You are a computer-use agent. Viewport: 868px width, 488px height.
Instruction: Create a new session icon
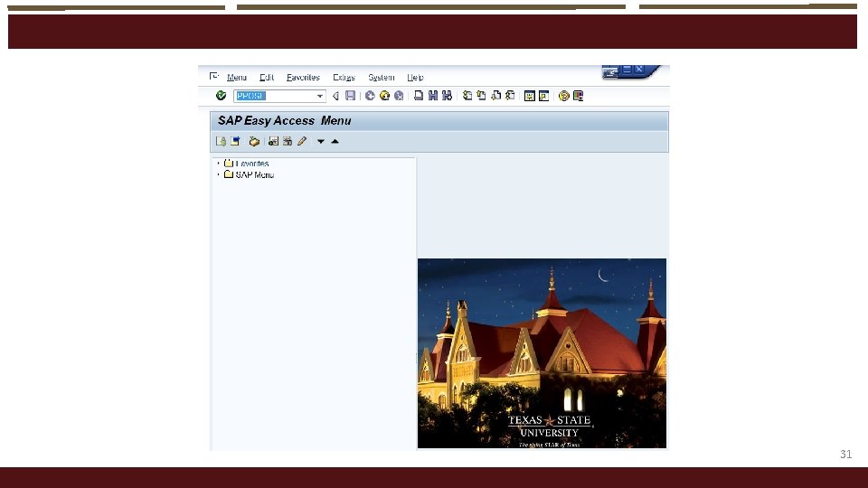click(530, 96)
